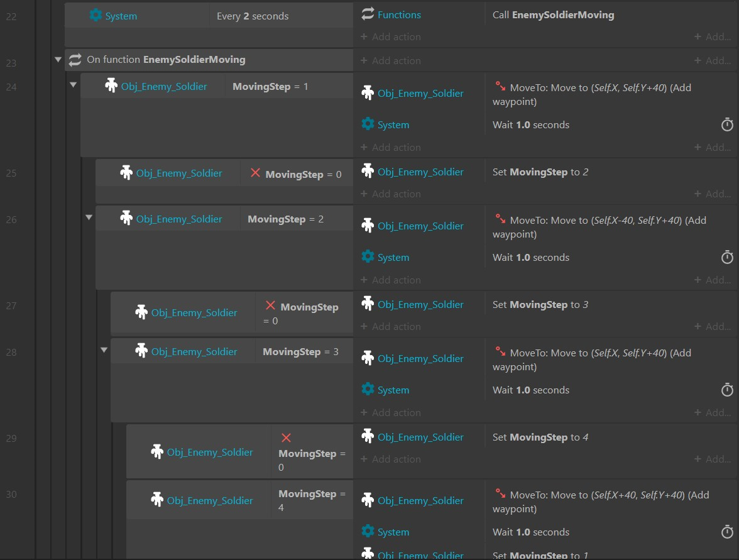Click the Add... link in event 22
Viewport: 739px width, 560px height.
coord(713,36)
